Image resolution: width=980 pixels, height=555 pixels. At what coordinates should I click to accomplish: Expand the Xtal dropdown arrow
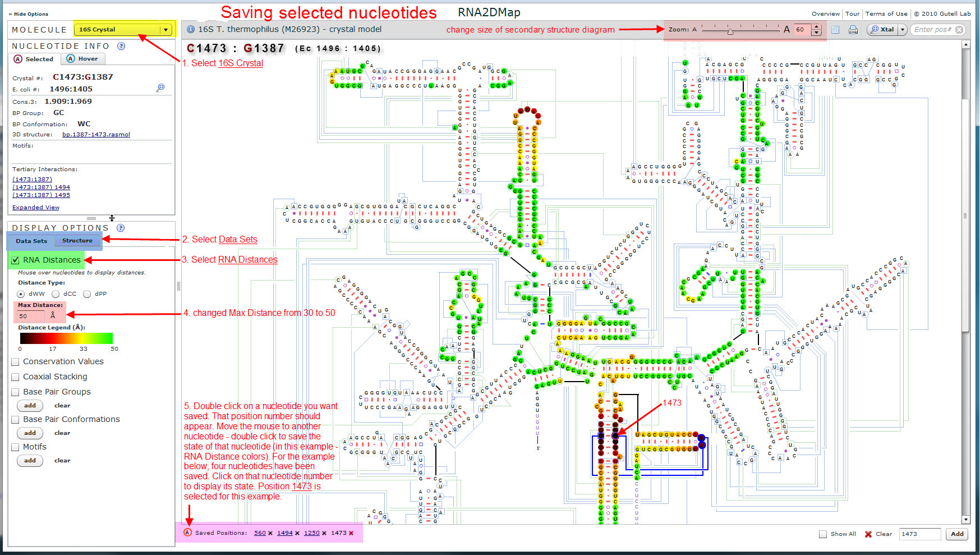902,30
